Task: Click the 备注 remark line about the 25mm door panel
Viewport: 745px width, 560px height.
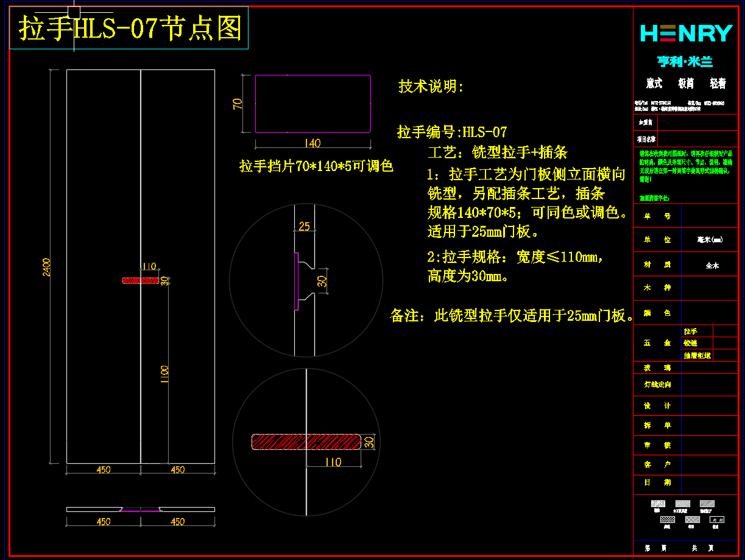Action: click(x=512, y=316)
